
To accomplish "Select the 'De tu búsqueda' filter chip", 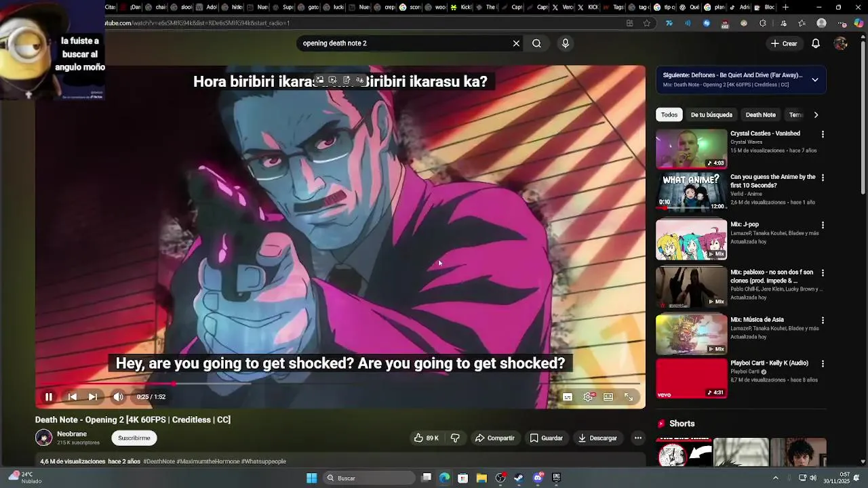I will [x=711, y=115].
